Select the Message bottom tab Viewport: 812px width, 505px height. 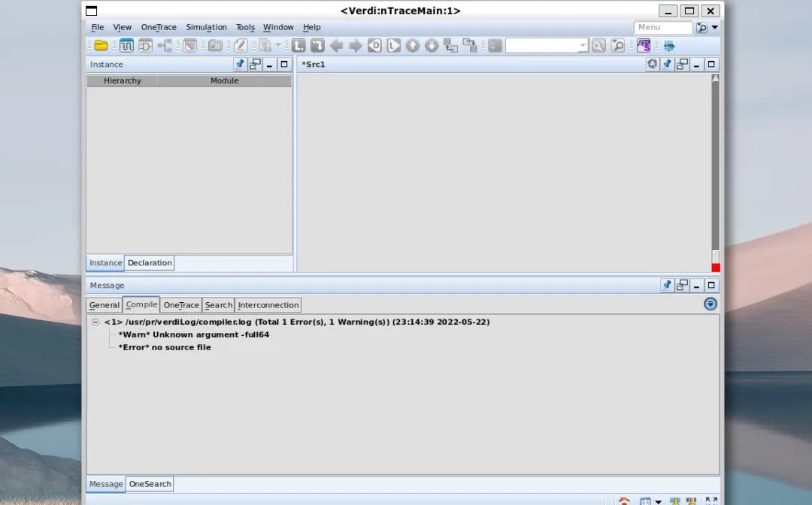(106, 484)
